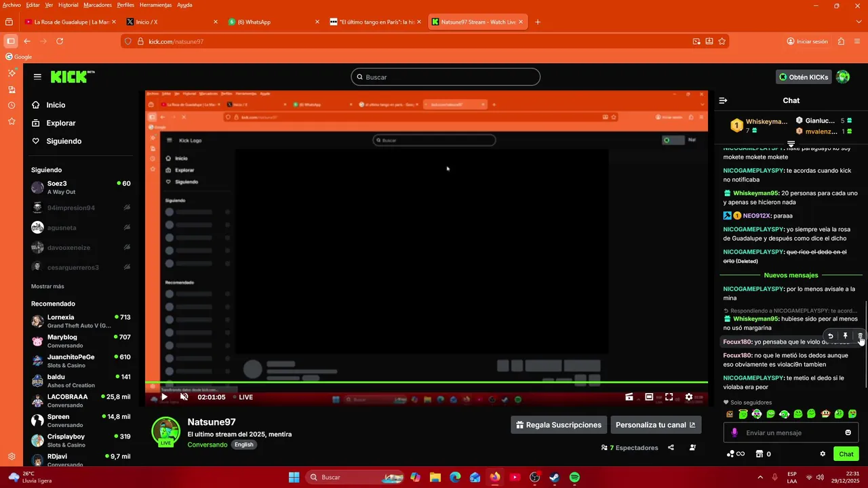Viewport: 868px width, 488px height.
Task: Open Soez3 followed channel
Action: [x=81, y=188]
